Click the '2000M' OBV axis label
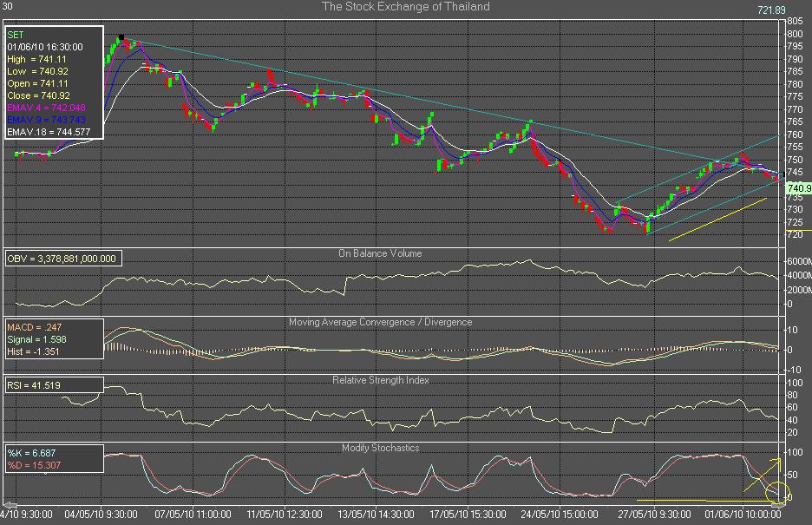Viewport: 812px width, 525px height. [799, 290]
